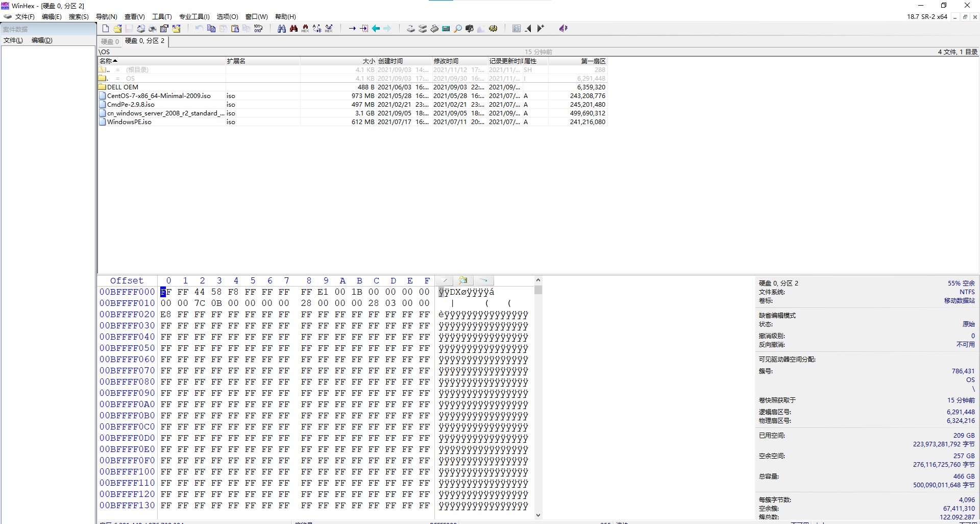Click the blue binoculars search icon

point(281,29)
